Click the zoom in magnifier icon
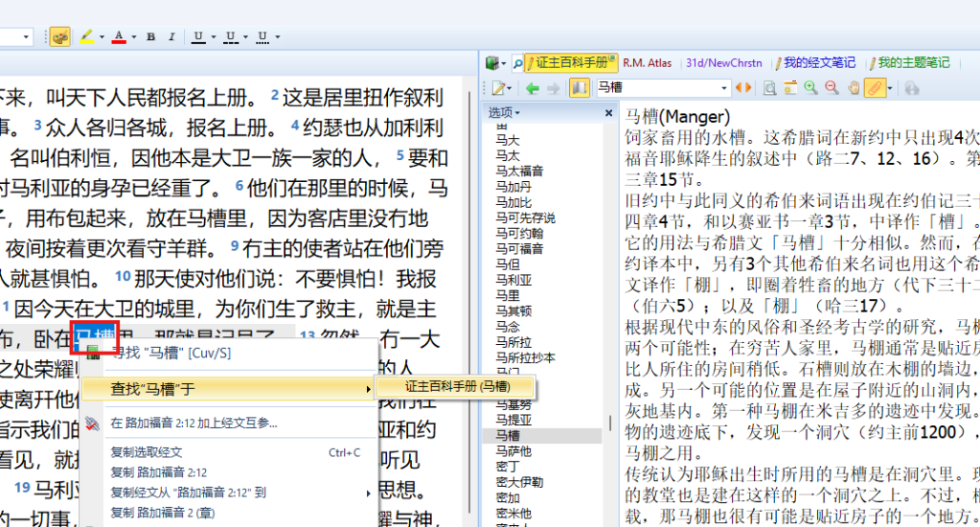Viewport: 980px width, 527px height. tap(810, 88)
